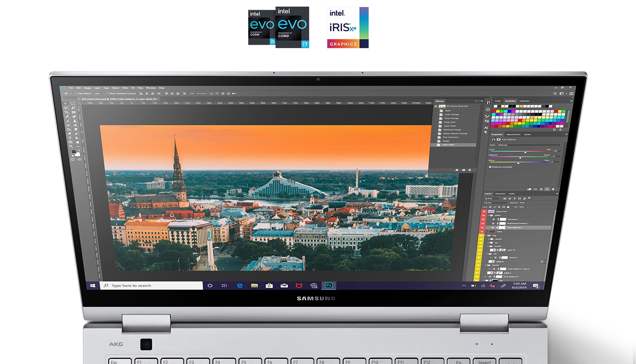Viewport: 636px width, 364px height.
Task: Select the Lasso tool
Action: (66, 108)
